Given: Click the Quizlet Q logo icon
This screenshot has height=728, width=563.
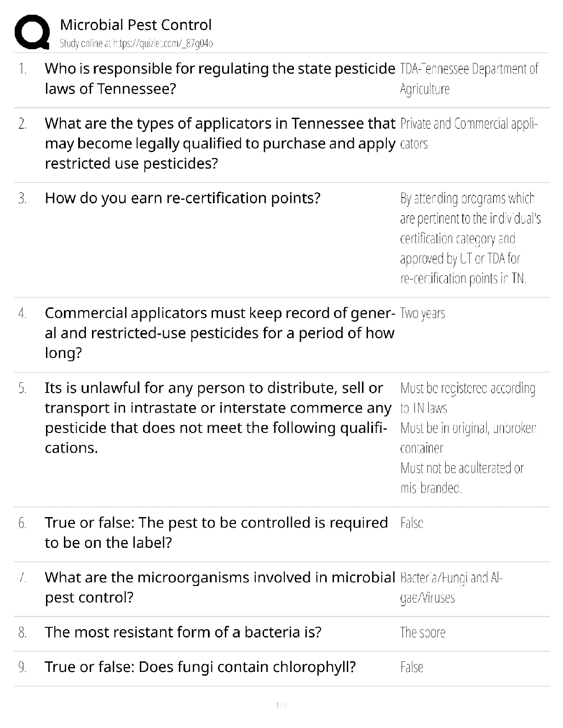Looking at the screenshot, I should click(x=32, y=32).
